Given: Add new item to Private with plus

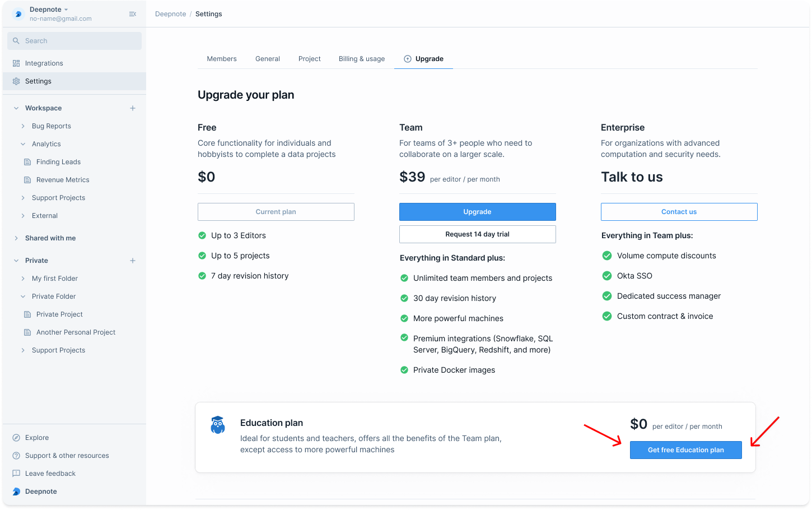Looking at the screenshot, I should [133, 261].
